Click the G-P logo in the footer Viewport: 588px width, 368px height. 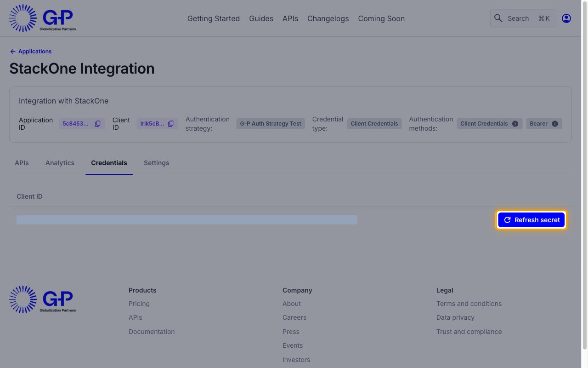point(42,299)
